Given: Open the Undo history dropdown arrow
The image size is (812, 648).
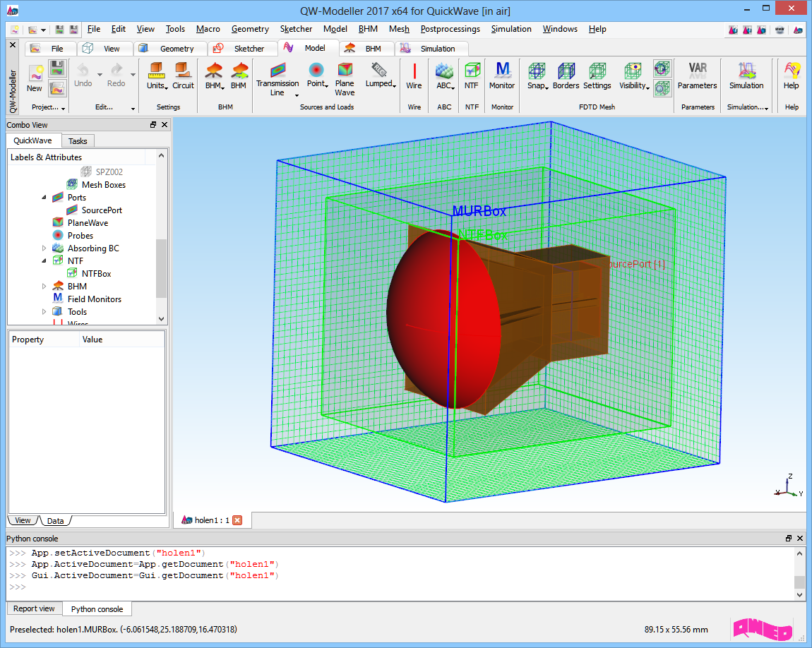Looking at the screenshot, I should pos(100,75).
